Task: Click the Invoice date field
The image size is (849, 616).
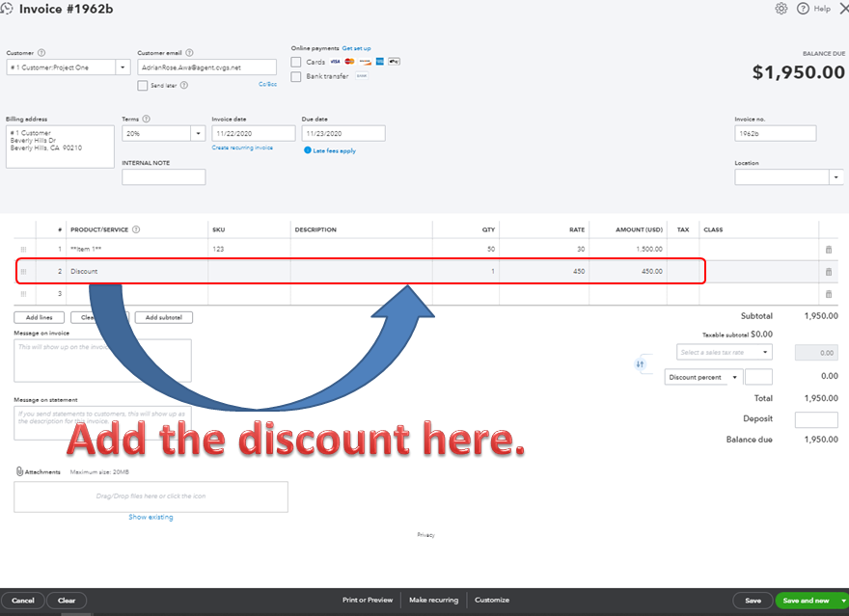Action: tap(254, 134)
